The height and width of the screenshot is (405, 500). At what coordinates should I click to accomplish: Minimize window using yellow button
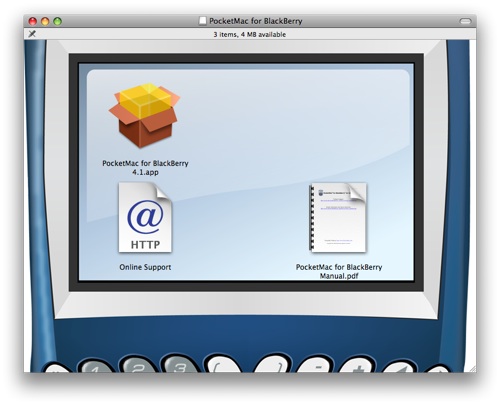(45, 21)
